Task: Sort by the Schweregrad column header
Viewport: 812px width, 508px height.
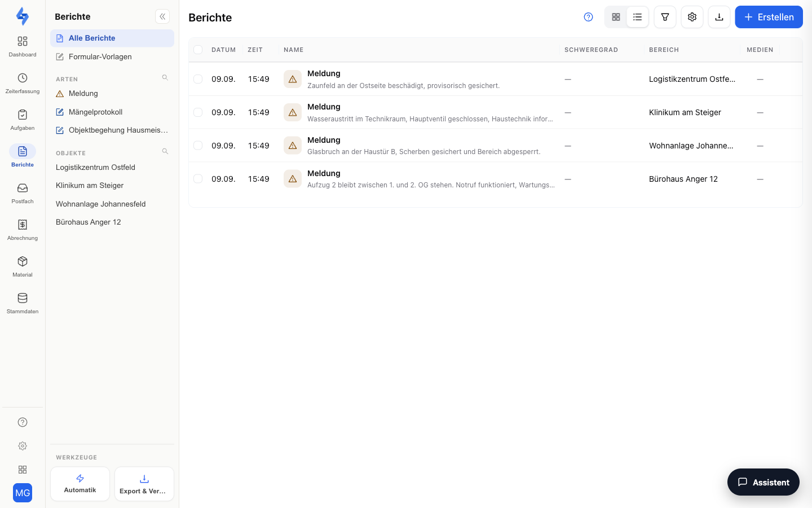Action: click(x=591, y=50)
